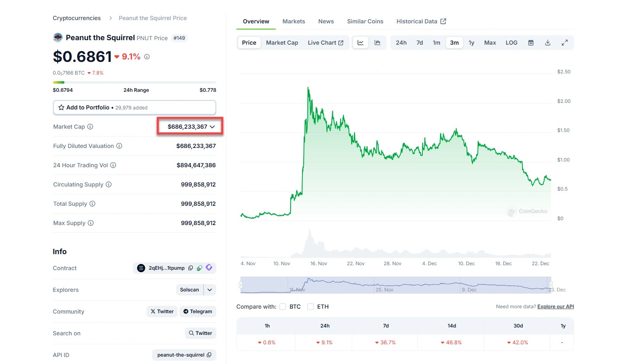Tick the ETH compare checkbox

click(x=311, y=307)
